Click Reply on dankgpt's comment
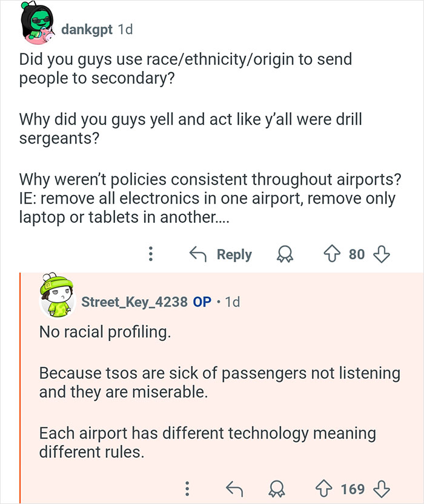The image size is (424, 504). [x=233, y=254]
